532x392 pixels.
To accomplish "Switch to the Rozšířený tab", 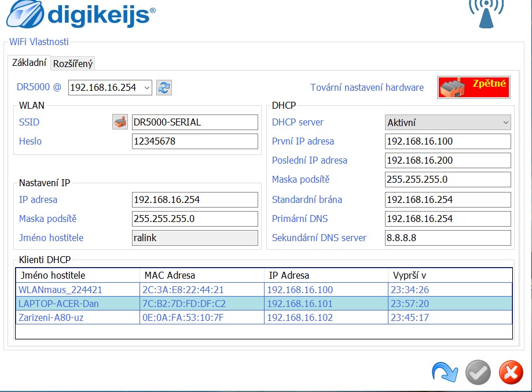I will 73,64.
